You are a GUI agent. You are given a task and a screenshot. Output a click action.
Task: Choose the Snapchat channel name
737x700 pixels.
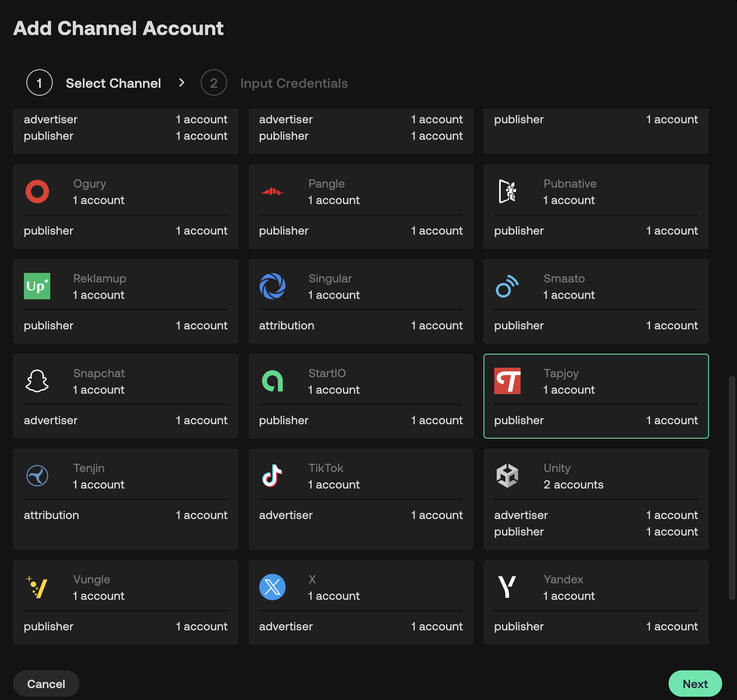pyautogui.click(x=99, y=373)
